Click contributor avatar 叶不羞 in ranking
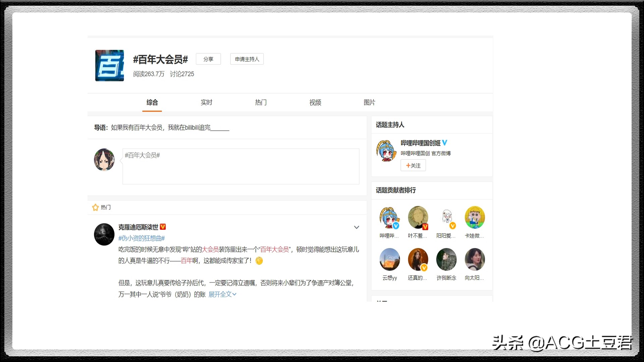 pos(418,218)
